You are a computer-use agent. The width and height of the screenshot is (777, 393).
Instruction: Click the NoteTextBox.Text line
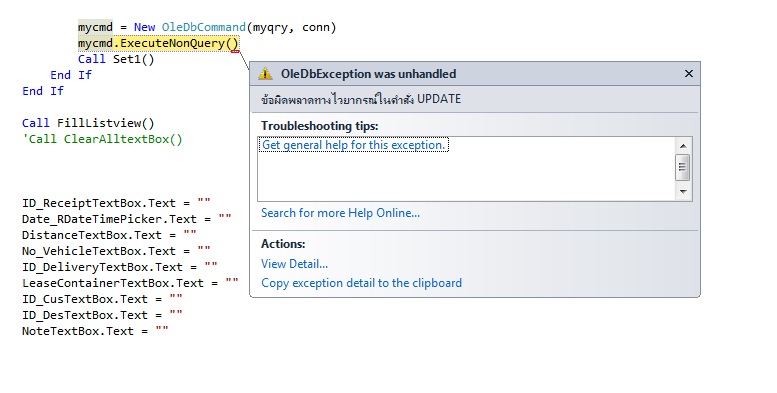95,331
